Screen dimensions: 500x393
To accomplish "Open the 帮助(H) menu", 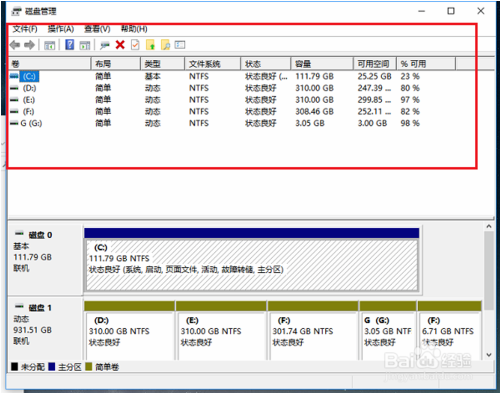I will pyautogui.click(x=134, y=29).
